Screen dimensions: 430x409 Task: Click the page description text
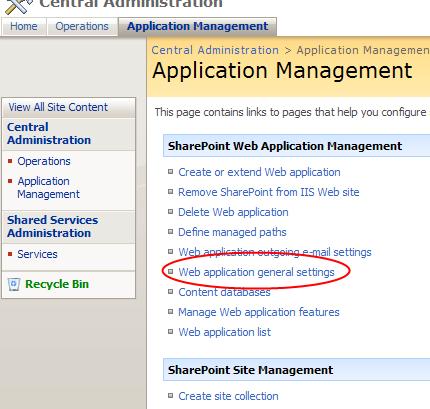[x=290, y=112]
